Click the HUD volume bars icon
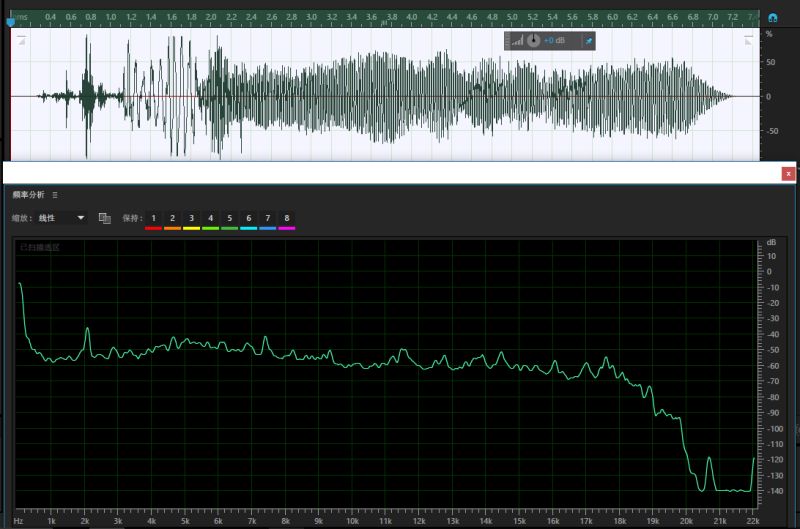800x529 pixels. tap(517, 41)
